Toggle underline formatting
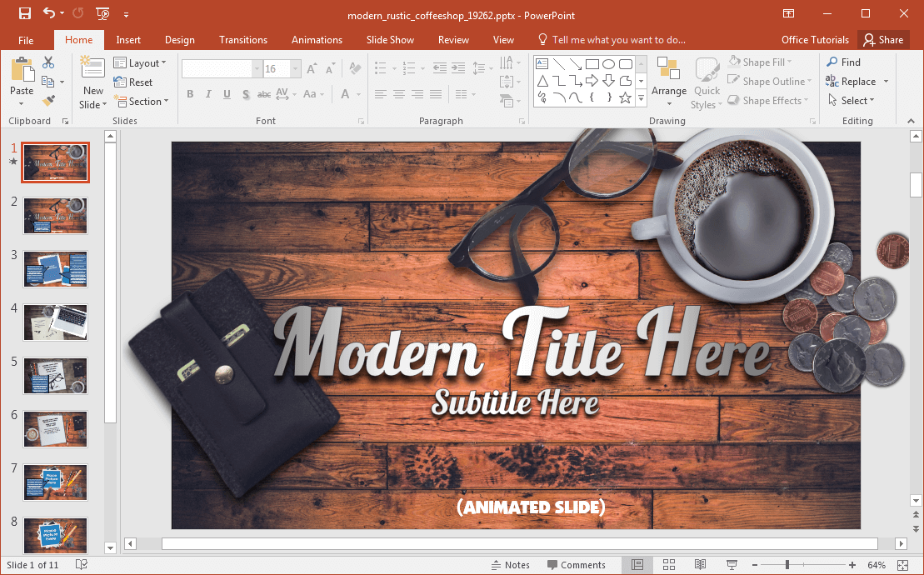924x575 pixels. [x=226, y=94]
